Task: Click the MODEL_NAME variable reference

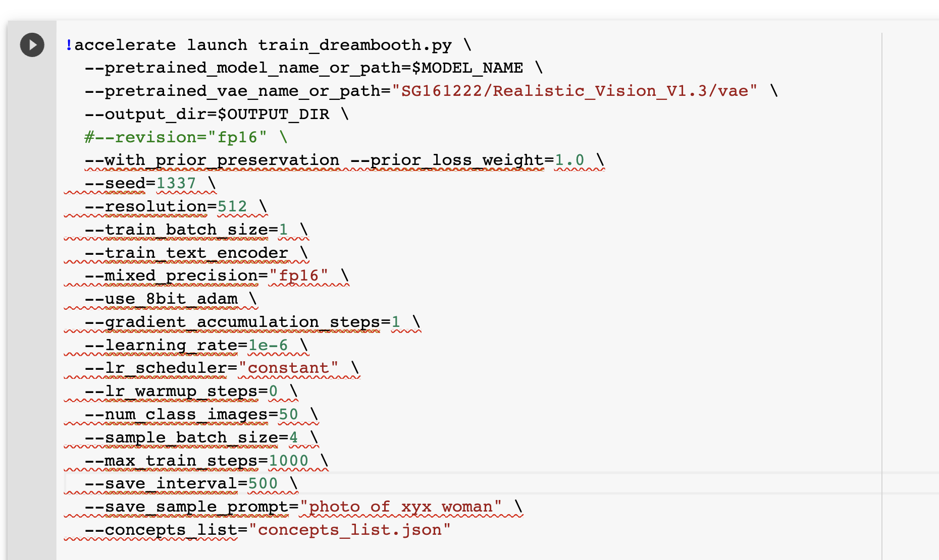Action: 468,67
